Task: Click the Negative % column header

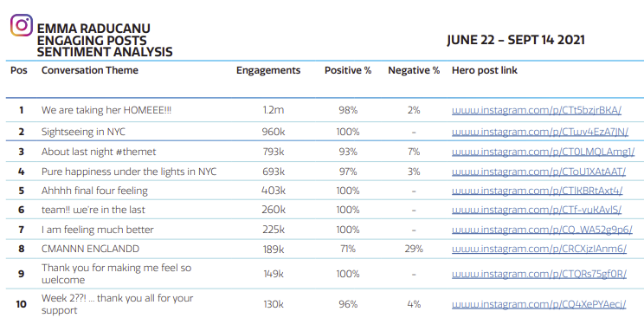Action: pyautogui.click(x=414, y=70)
